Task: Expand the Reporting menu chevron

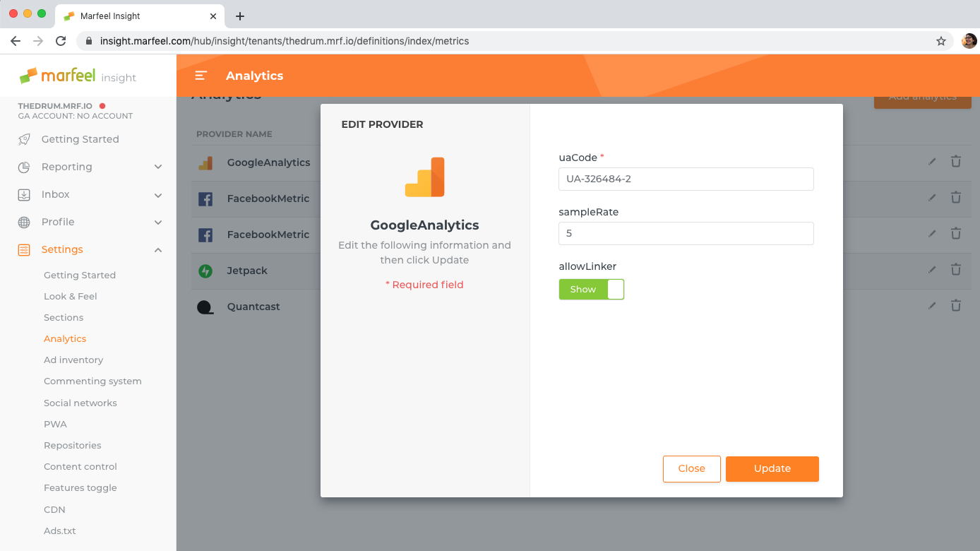Action: pos(158,167)
